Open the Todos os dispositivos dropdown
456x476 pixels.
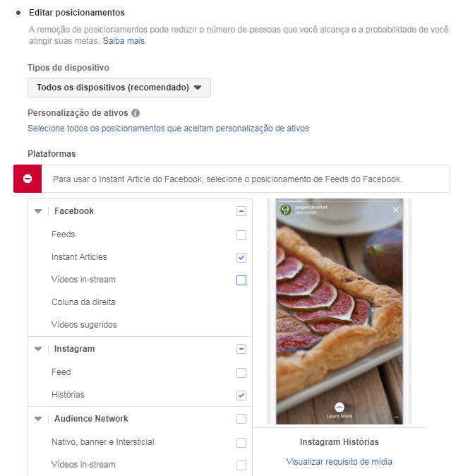[x=119, y=88]
